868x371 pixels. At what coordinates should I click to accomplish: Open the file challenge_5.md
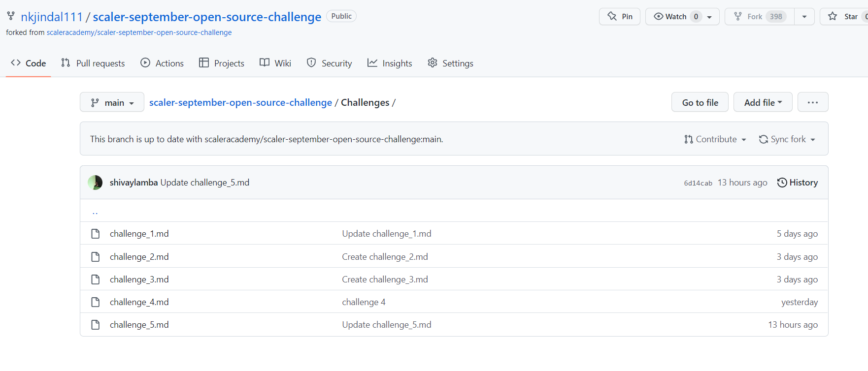tap(139, 325)
